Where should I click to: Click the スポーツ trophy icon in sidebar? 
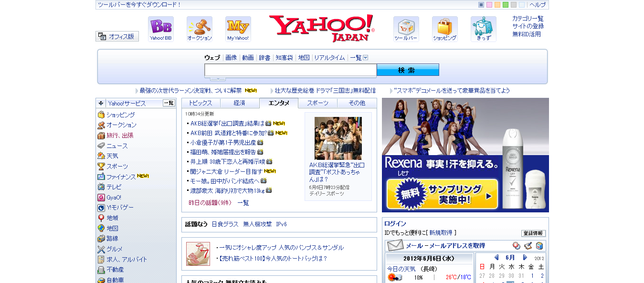(x=101, y=166)
